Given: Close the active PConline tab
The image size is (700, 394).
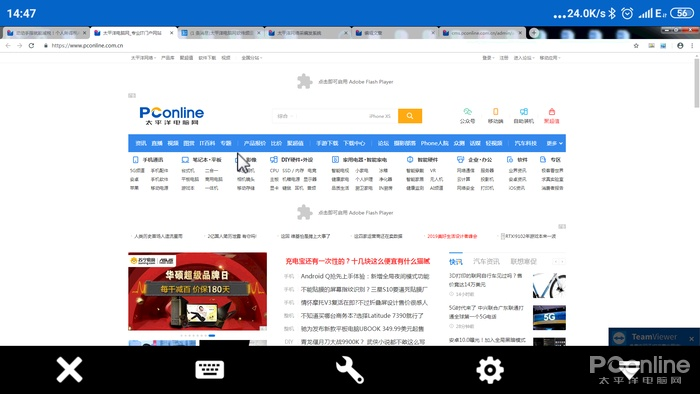Looking at the screenshot, I should (171, 33).
